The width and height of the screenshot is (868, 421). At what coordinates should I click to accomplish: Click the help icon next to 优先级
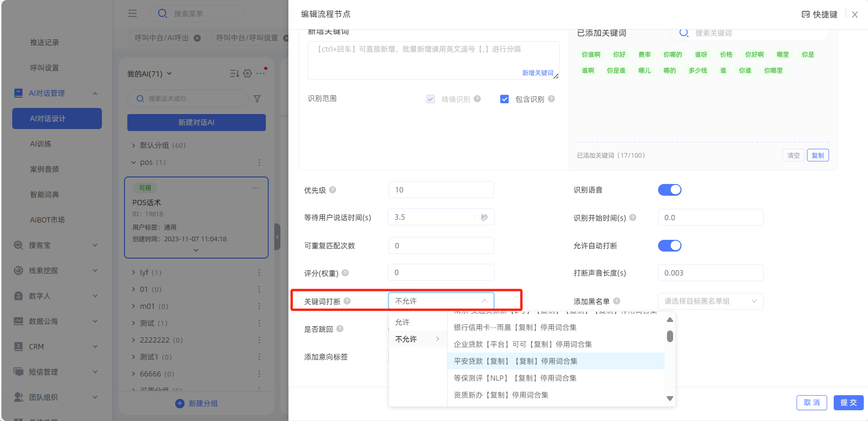tap(333, 190)
